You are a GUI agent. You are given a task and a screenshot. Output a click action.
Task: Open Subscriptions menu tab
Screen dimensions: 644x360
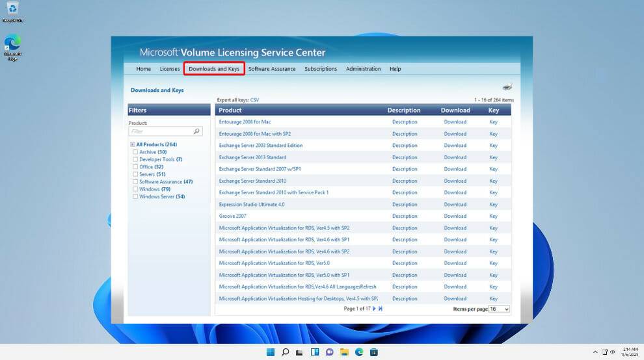point(321,69)
